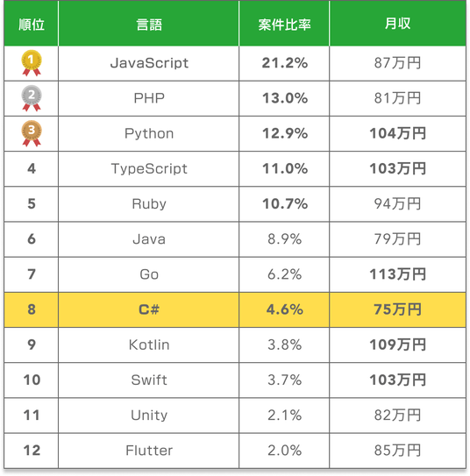Select the 順位 column header
The height and width of the screenshot is (476, 470).
coord(32,25)
